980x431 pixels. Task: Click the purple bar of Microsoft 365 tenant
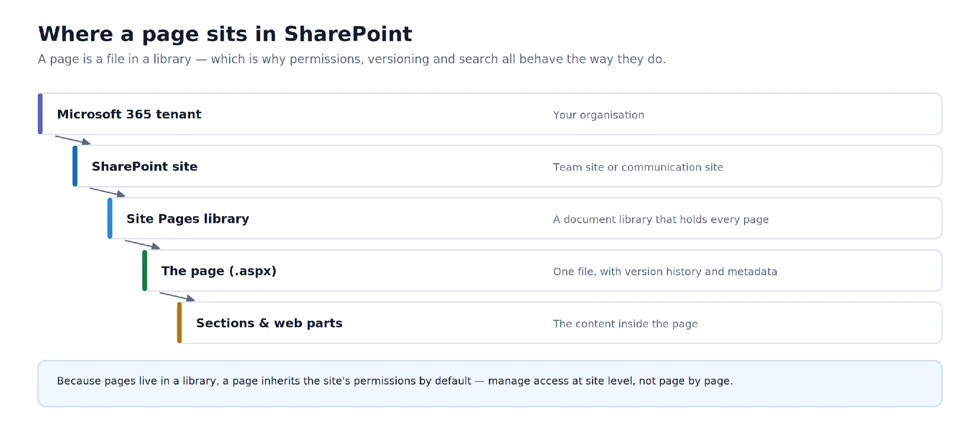click(40, 114)
